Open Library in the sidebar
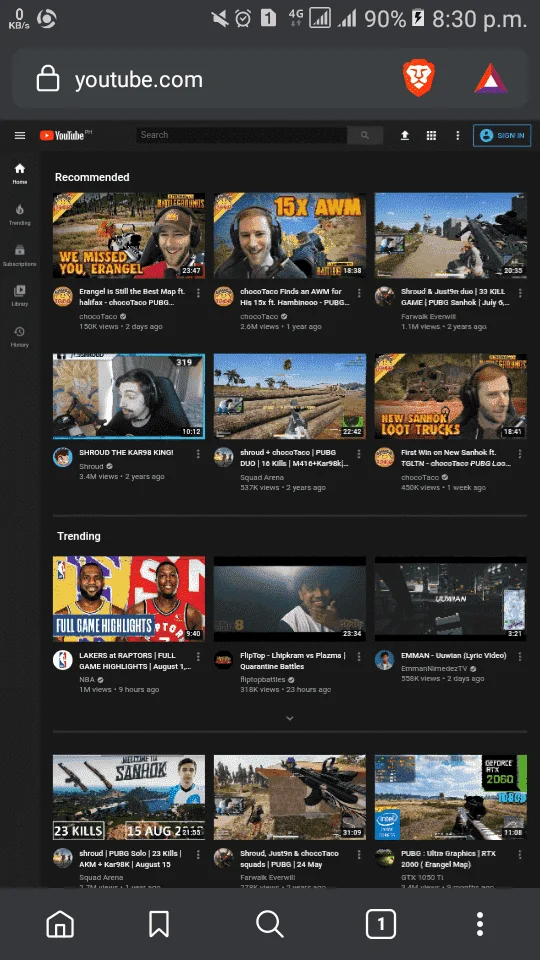The image size is (540, 960). [x=20, y=296]
